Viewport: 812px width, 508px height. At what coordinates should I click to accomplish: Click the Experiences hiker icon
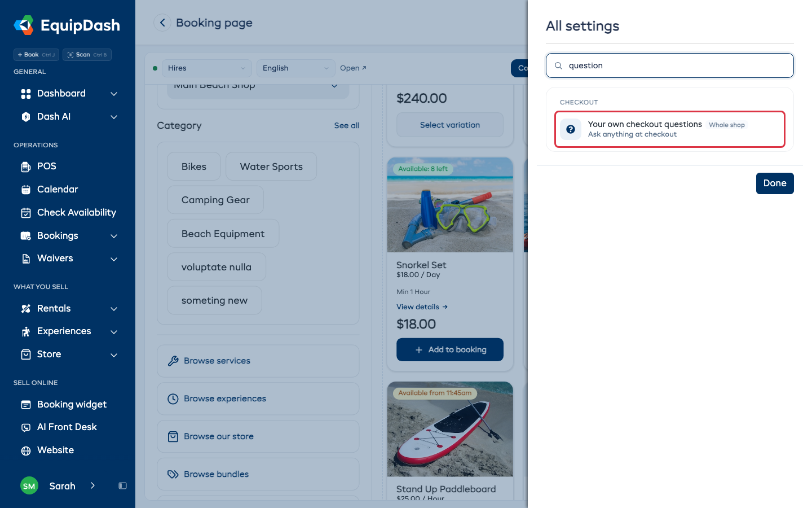(x=26, y=331)
